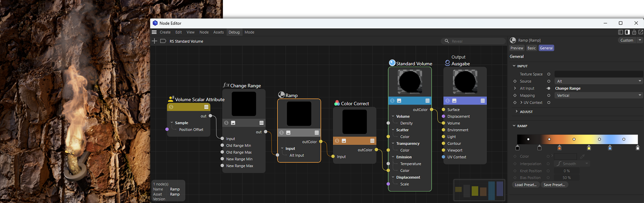Click the Load Preset button
This screenshot has height=203, width=644.
526,185
